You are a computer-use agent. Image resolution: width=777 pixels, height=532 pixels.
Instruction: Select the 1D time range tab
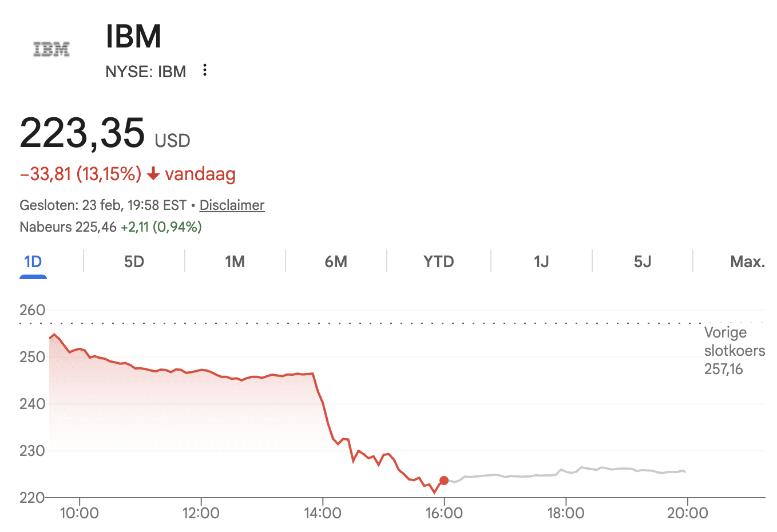33,262
